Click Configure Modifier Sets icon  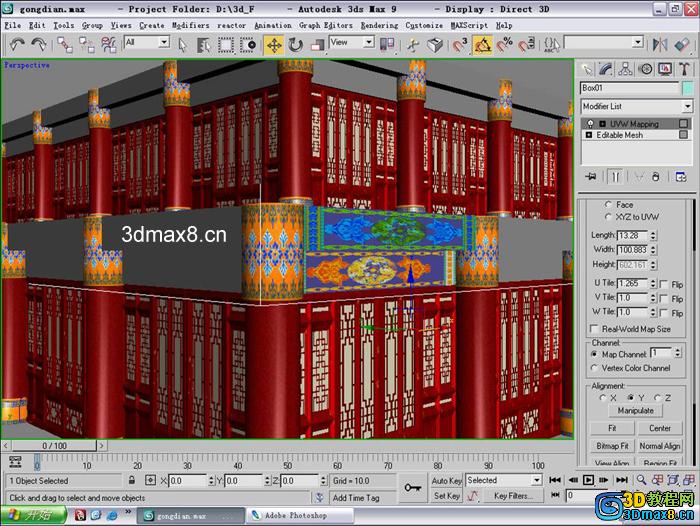[x=681, y=177]
